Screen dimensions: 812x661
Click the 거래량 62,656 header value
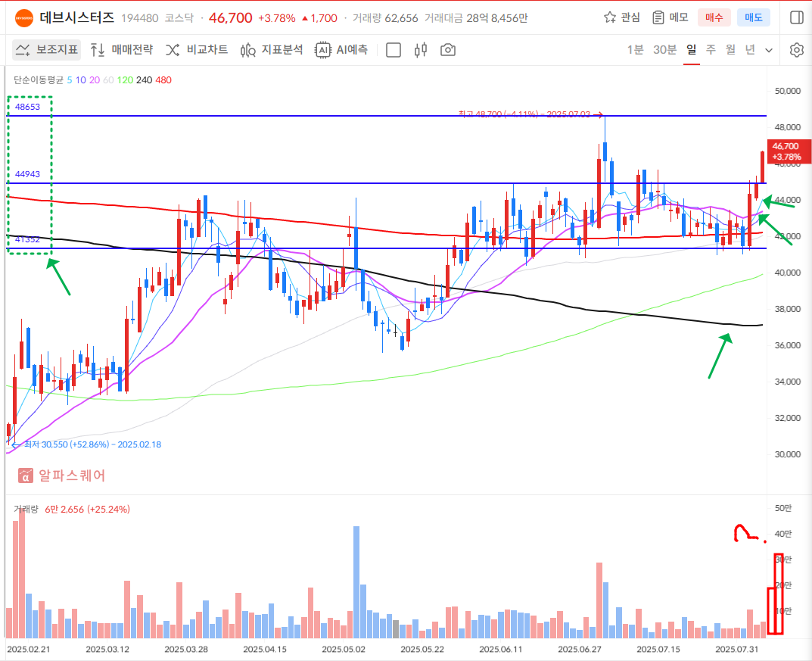[385, 18]
